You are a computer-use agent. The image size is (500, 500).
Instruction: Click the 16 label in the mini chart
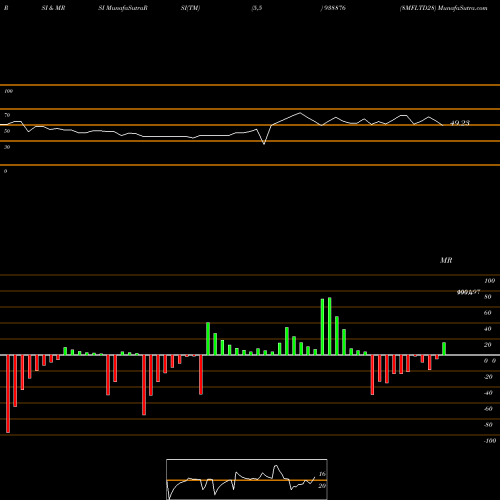[x=322, y=474]
